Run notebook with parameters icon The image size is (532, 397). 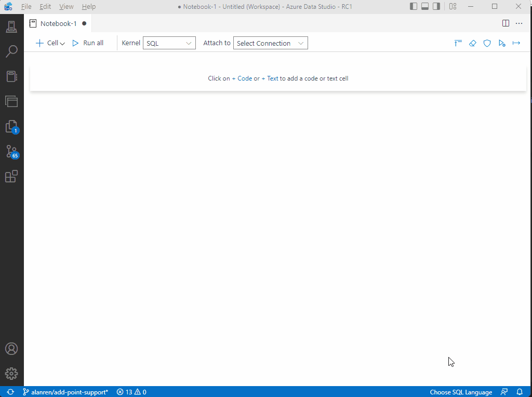(x=502, y=43)
